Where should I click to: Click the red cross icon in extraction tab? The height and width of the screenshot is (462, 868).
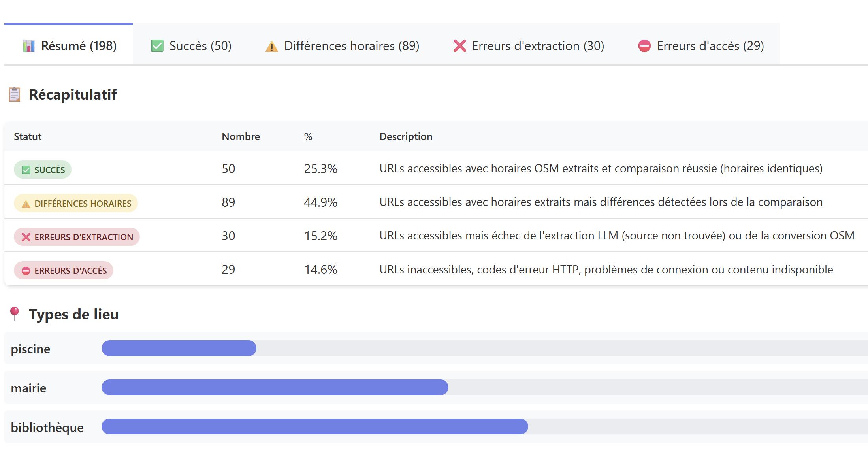(459, 46)
